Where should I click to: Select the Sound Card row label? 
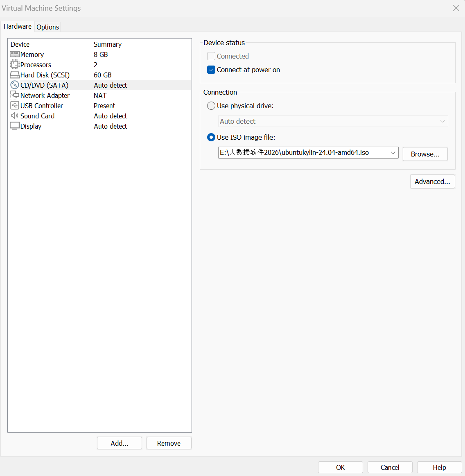pyautogui.click(x=37, y=116)
